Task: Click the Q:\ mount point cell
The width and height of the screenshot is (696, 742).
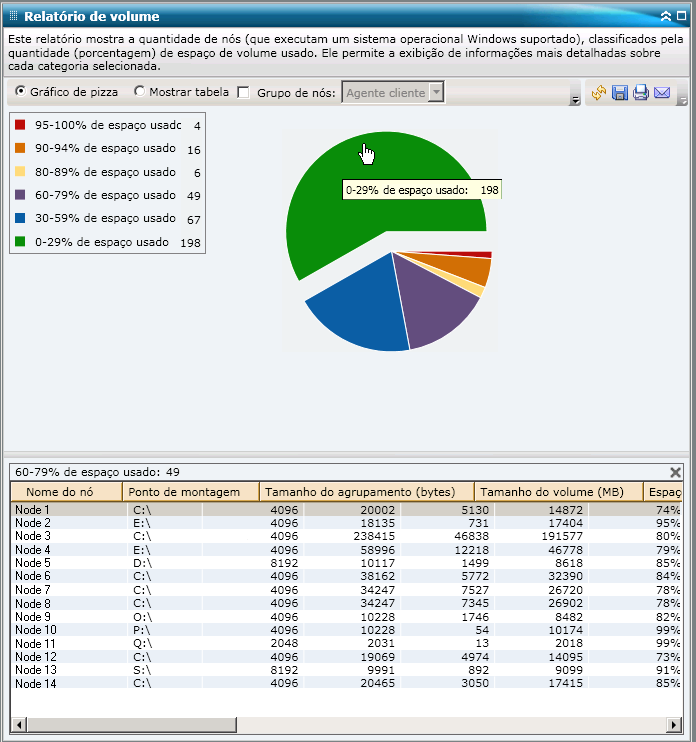Action: click(142, 644)
